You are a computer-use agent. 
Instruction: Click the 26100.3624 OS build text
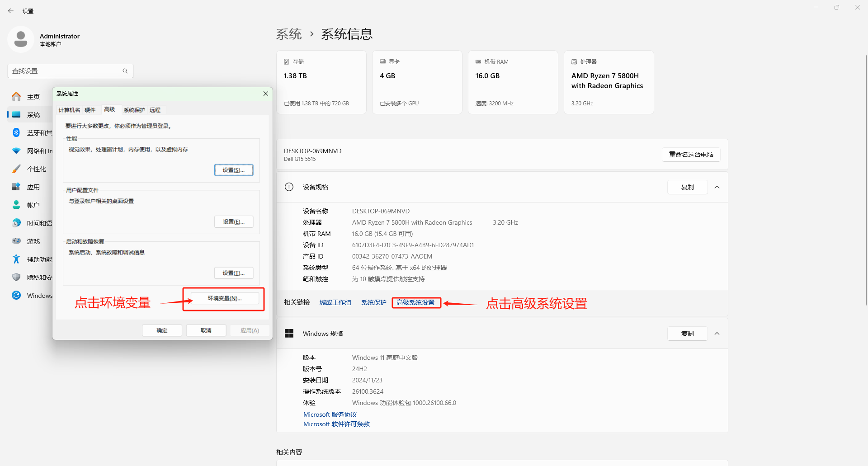(x=368, y=391)
